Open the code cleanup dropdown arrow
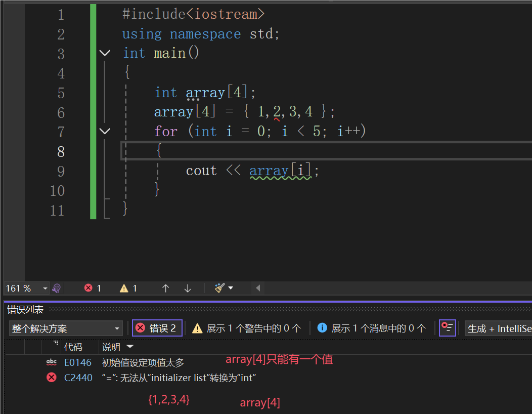Viewport: 532px width, 414px height. (231, 288)
